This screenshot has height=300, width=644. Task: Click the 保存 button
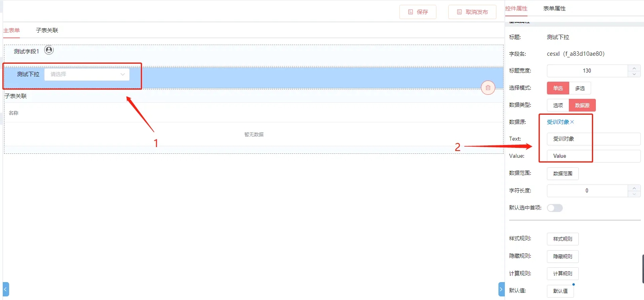[418, 12]
